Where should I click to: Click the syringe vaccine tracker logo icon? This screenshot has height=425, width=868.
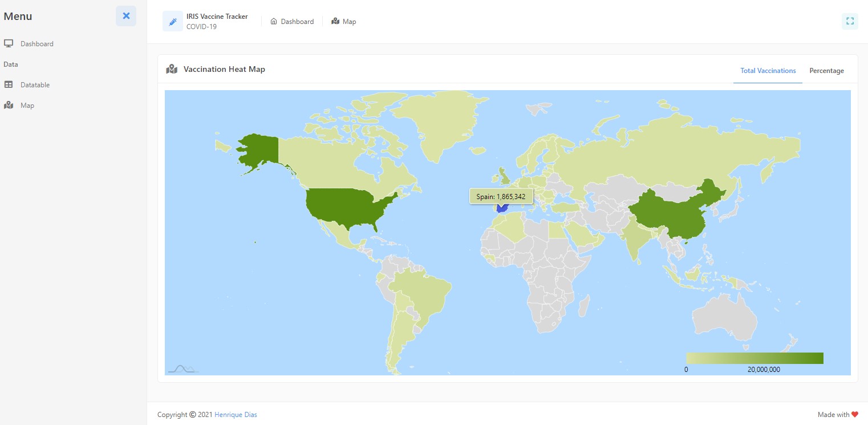173,22
